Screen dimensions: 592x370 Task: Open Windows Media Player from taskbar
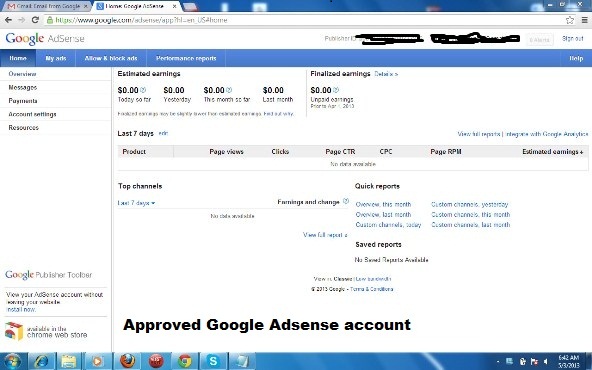coord(97,361)
